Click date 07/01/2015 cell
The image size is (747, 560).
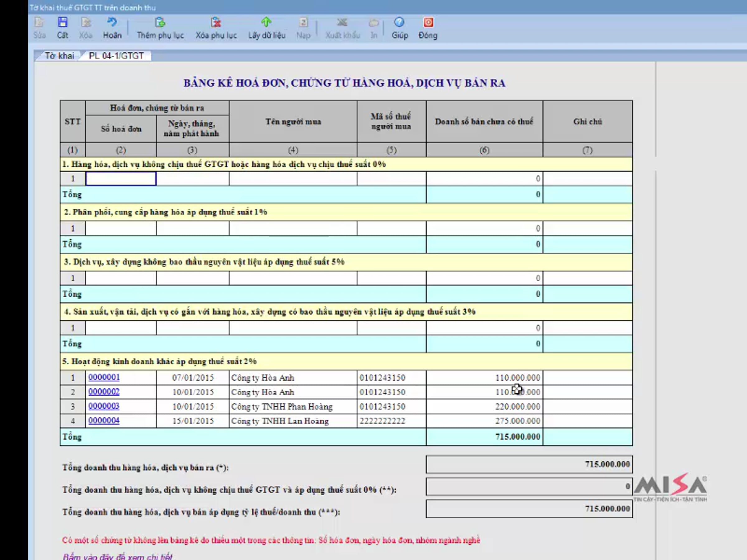(192, 377)
